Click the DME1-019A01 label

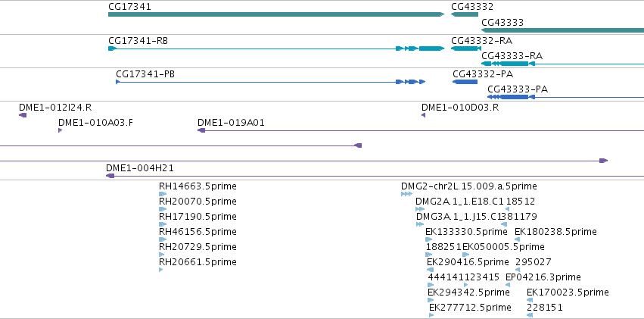[231, 123]
